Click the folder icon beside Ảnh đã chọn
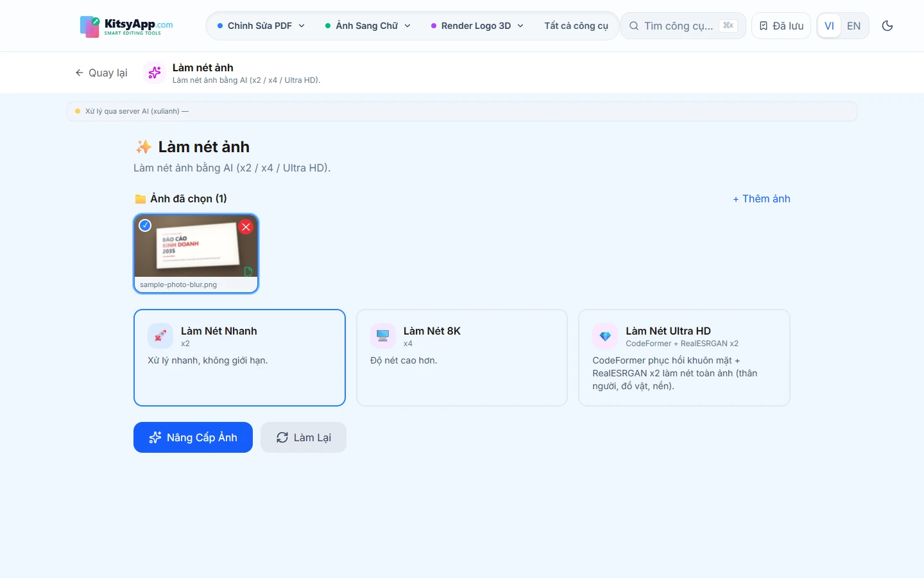 click(141, 199)
